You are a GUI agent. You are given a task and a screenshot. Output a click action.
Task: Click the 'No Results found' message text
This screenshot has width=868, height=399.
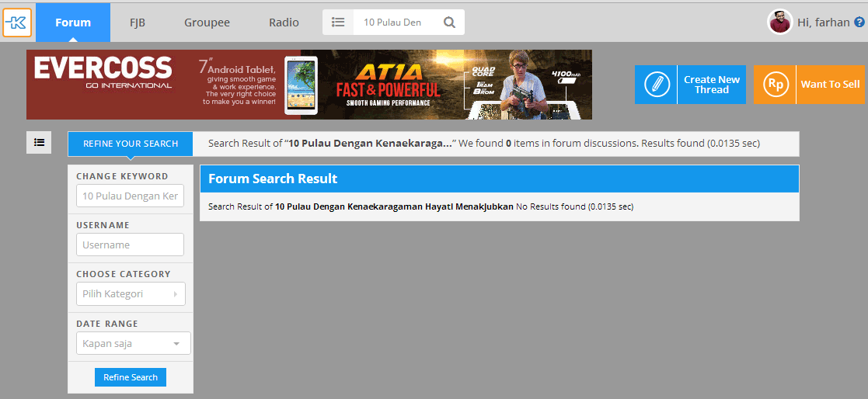pos(574,206)
